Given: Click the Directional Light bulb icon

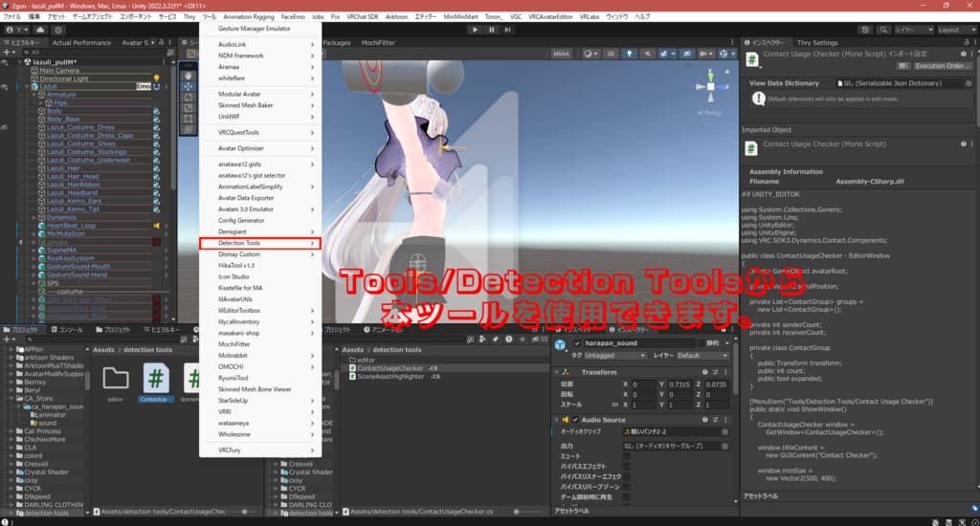Looking at the screenshot, I should pyautogui.click(x=156, y=78).
